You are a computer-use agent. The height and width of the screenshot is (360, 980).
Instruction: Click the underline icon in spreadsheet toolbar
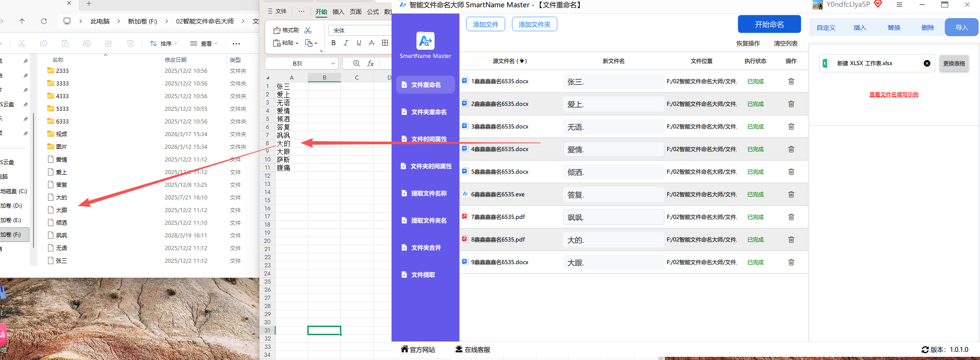(359, 43)
